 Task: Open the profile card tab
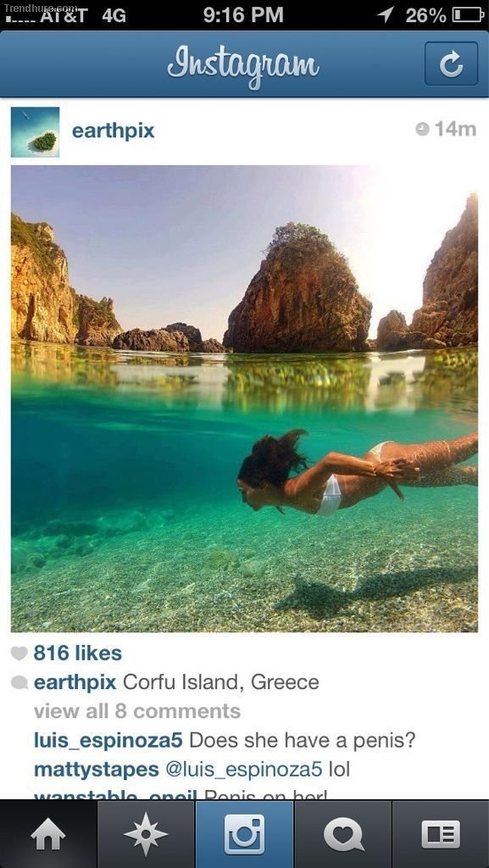(441, 834)
